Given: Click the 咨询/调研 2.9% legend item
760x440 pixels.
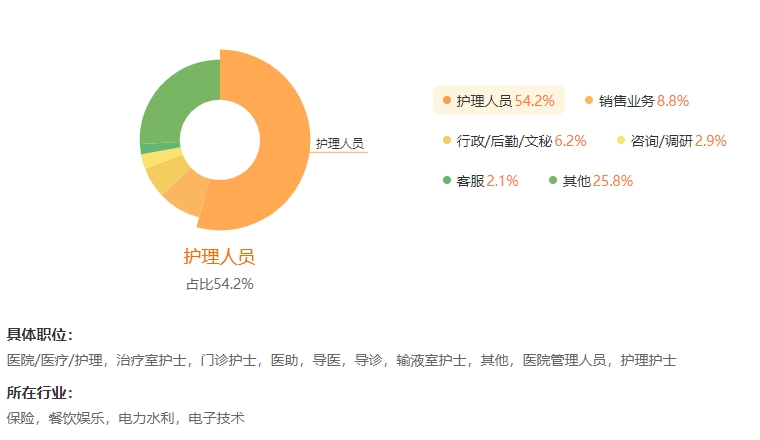Looking at the screenshot, I should point(671,141).
